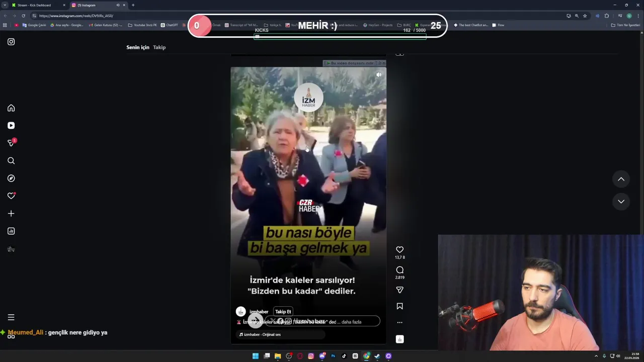This screenshot has width=644, height=362.
Task: Open the Windows Start button
Action: coord(256,356)
